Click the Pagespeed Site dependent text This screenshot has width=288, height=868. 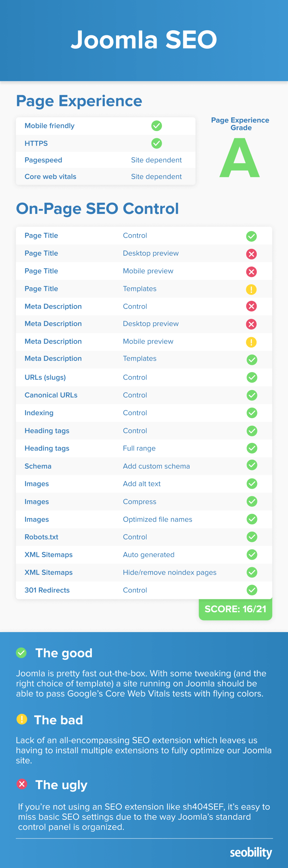coord(156,160)
